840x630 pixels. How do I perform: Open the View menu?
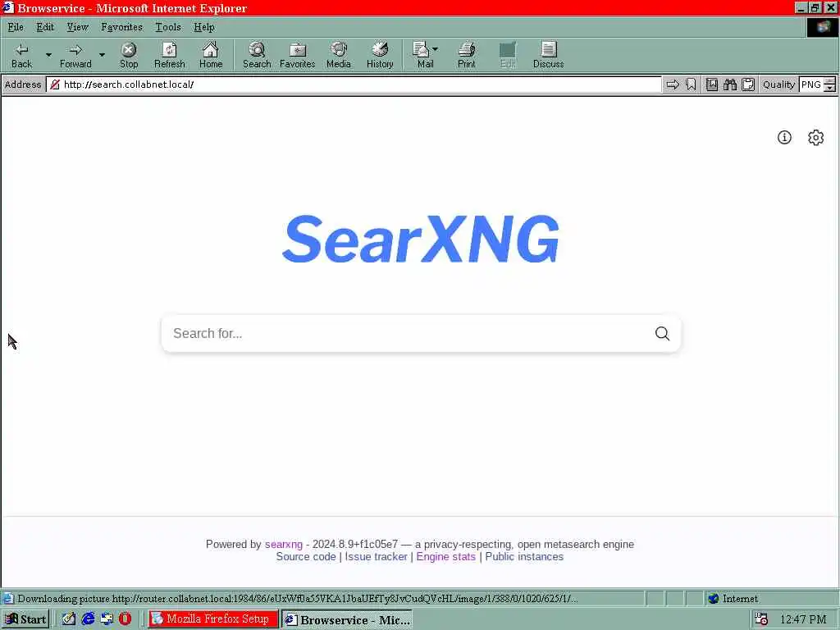[x=77, y=27]
